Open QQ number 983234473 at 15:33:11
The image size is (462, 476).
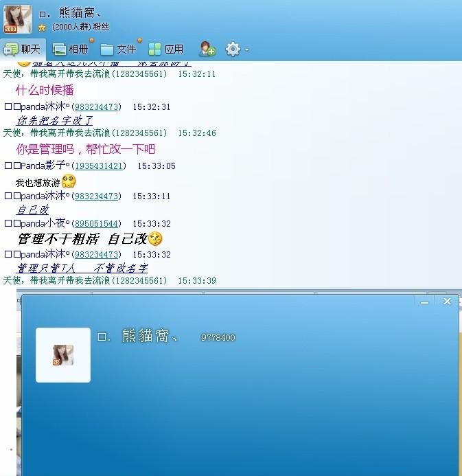pyautogui.click(x=96, y=196)
